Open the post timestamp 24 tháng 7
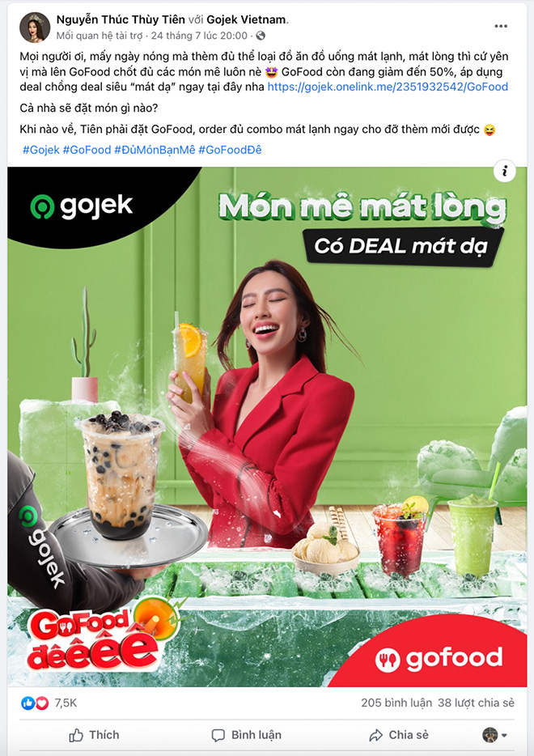 [x=199, y=36]
